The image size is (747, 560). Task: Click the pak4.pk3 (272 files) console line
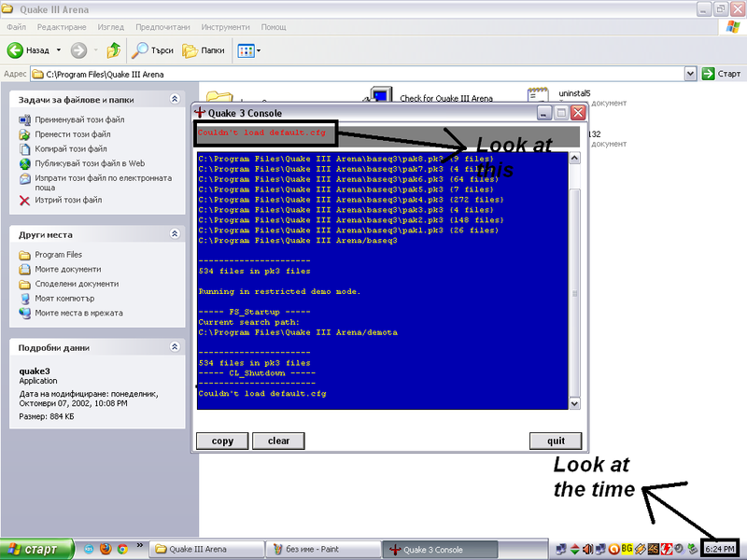(x=351, y=200)
